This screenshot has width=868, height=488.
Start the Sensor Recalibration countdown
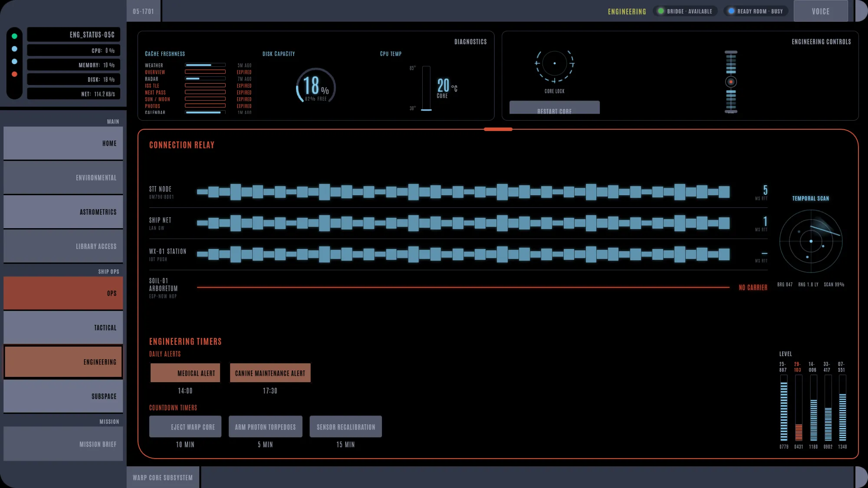pos(346,427)
